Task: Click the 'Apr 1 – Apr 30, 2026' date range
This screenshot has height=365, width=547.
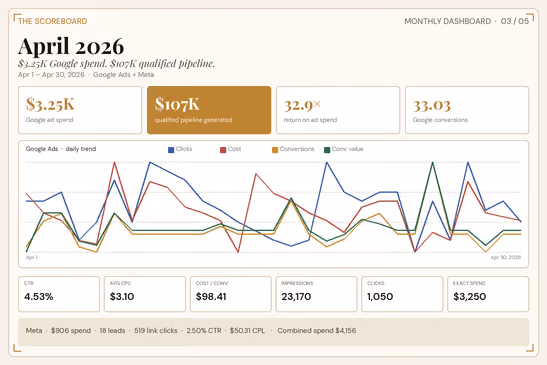Action: click(x=51, y=74)
